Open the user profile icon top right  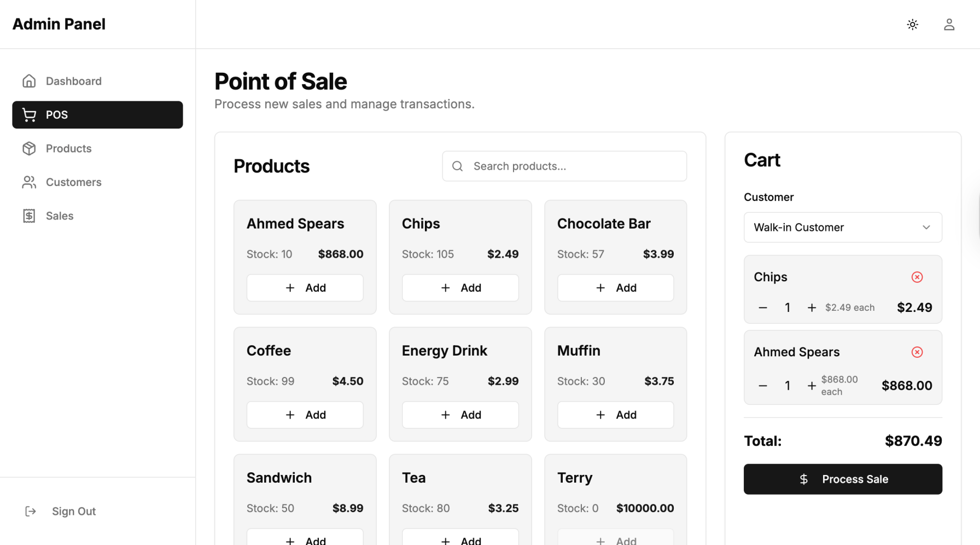[949, 24]
